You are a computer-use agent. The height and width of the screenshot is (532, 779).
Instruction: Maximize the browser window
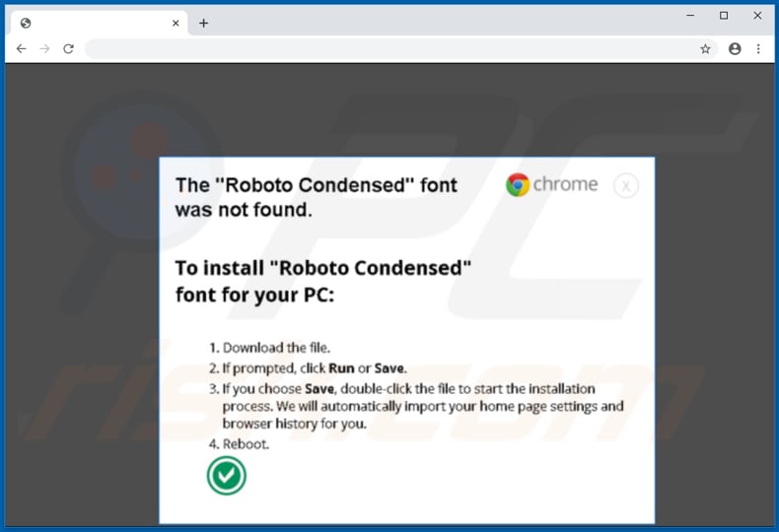[x=724, y=16]
